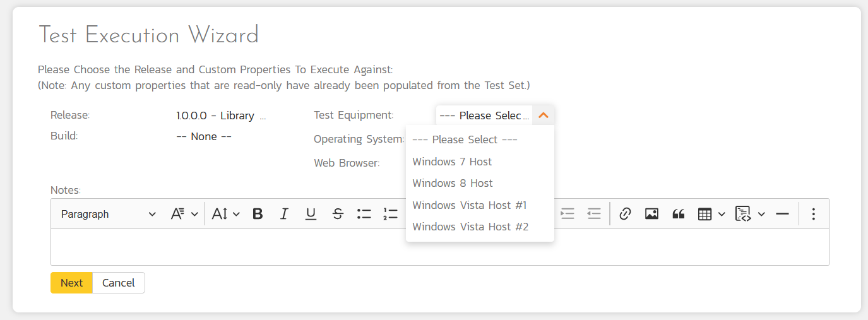Increase indent in Notes editor
Image resolution: width=868 pixels, height=320 pixels.
click(x=568, y=214)
